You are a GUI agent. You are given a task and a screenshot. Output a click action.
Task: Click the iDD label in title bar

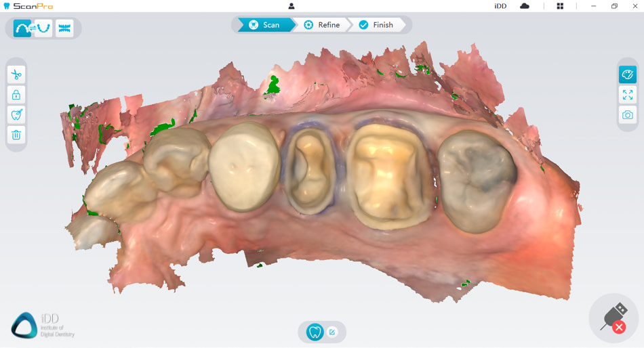[500, 6]
